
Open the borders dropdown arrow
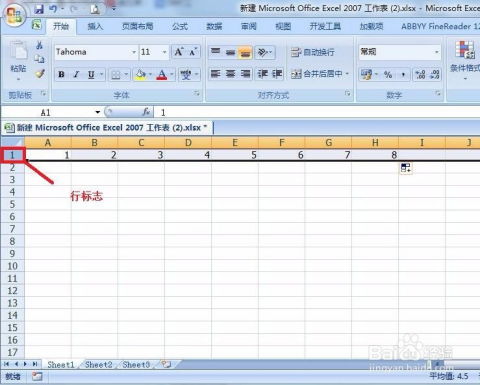(x=126, y=74)
